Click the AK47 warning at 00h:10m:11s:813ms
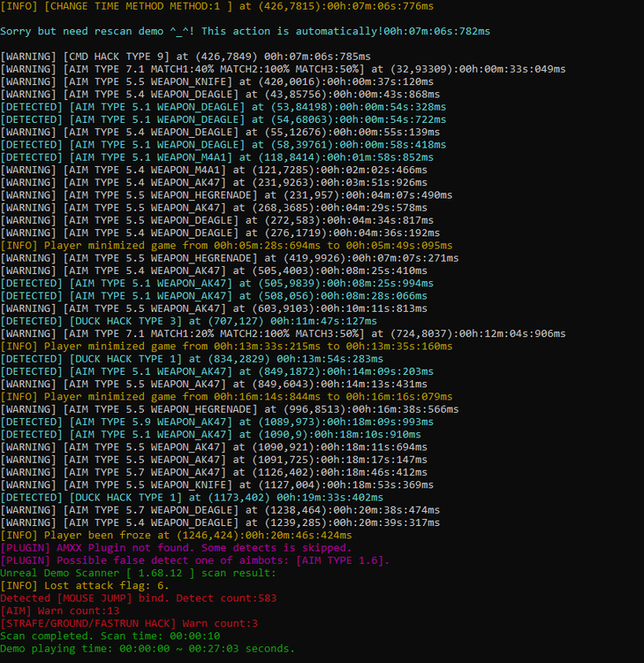The height and width of the screenshot is (663, 644). click(214, 309)
